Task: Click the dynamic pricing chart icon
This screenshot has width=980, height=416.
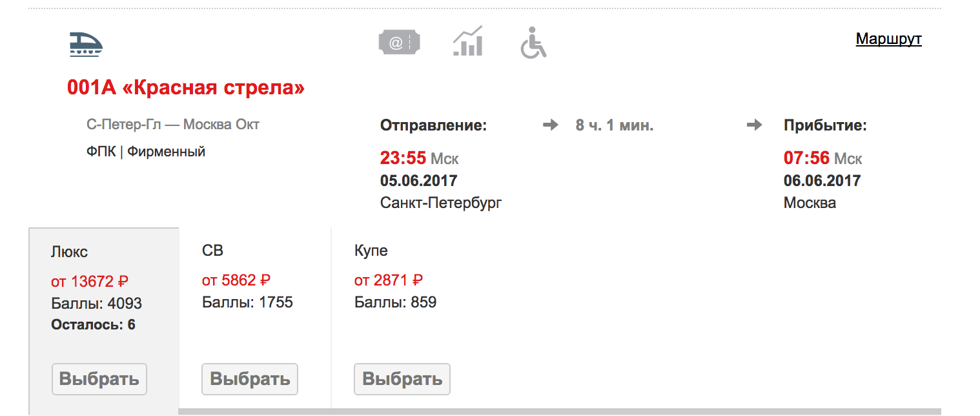Action: tap(468, 41)
